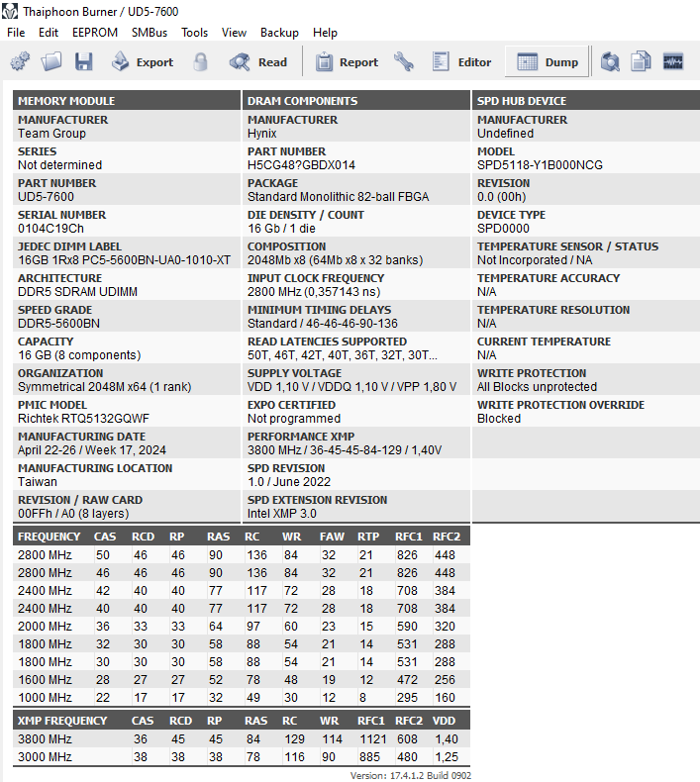This screenshot has width=700, height=782.
Task: Open the EEPROM menu
Action: pyautogui.click(x=95, y=33)
